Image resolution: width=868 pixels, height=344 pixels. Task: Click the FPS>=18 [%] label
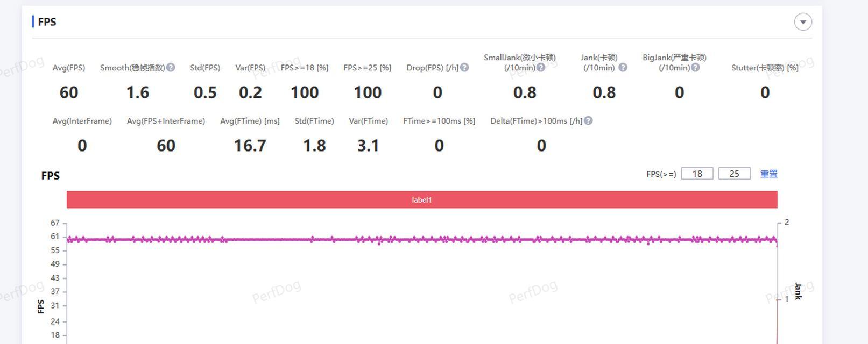305,68
